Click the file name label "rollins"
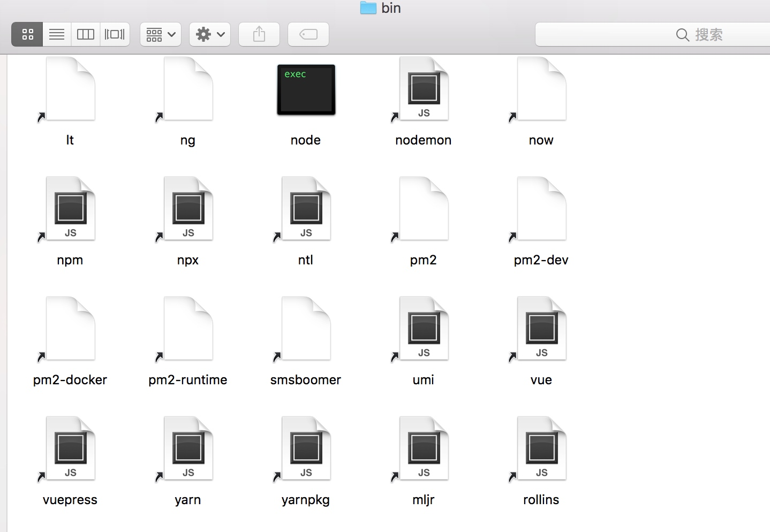The image size is (770, 532). tap(541, 500)
